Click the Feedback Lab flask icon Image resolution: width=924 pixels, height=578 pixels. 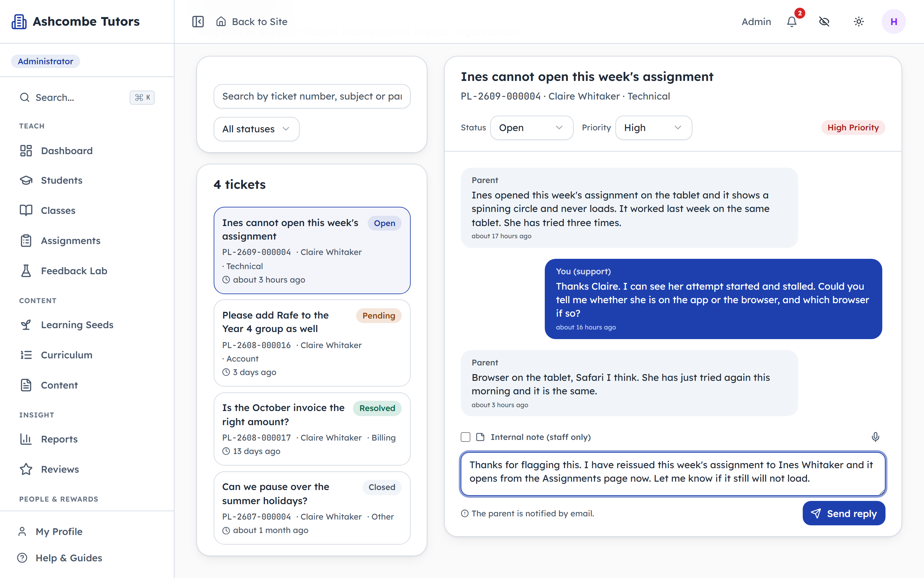point(26,271)
